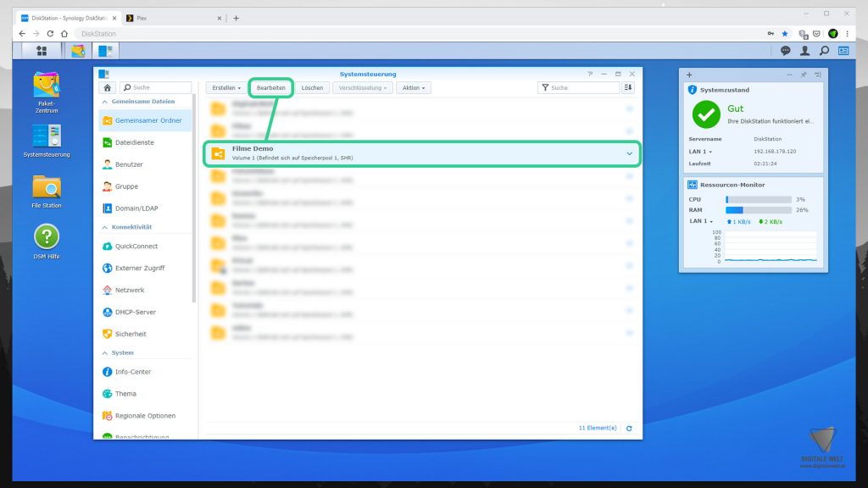Click Bearbeiten button
Image resolution: width=868 pixels, height=488 pixels.
(x=271, y=88)
